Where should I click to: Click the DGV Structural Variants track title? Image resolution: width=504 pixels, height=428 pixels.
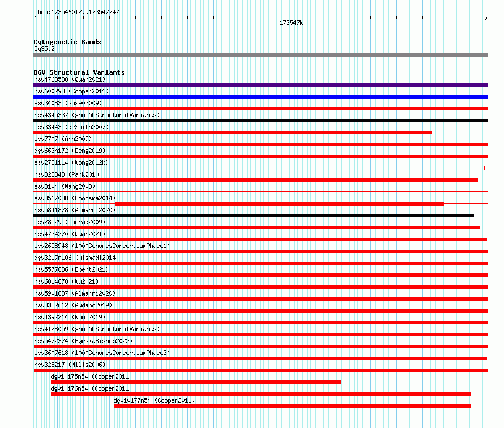(x=79, y=72)
